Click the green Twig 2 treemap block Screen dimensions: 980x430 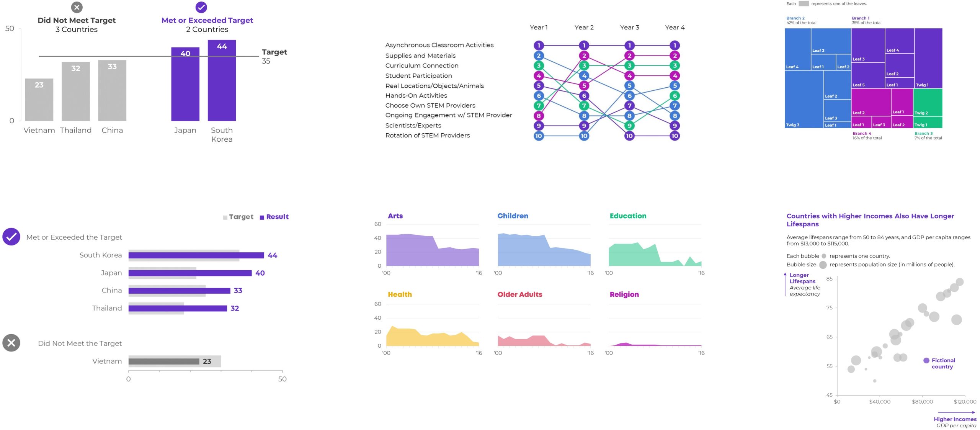pos(927,102)
